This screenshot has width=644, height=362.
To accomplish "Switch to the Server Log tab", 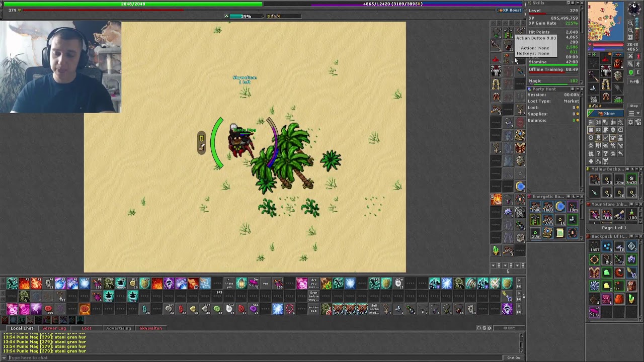I will [x=54, y=328].
